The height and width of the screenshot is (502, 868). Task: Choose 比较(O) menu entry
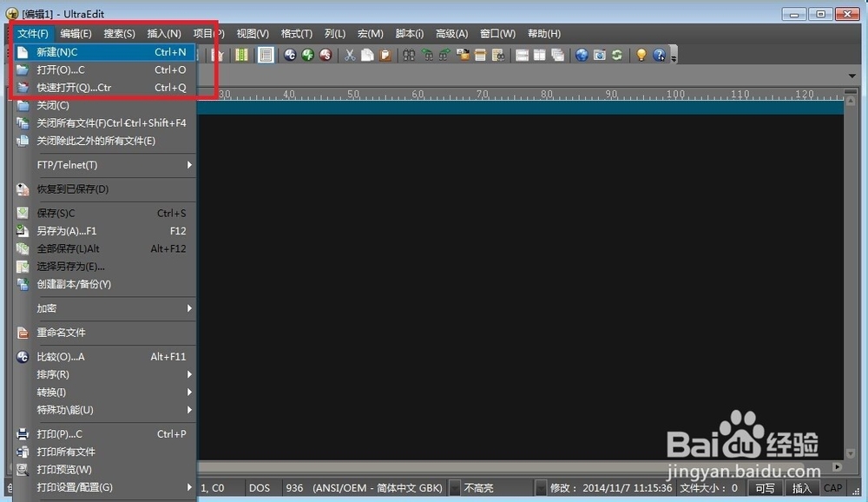pyautogui.click(x=104, y=357)
